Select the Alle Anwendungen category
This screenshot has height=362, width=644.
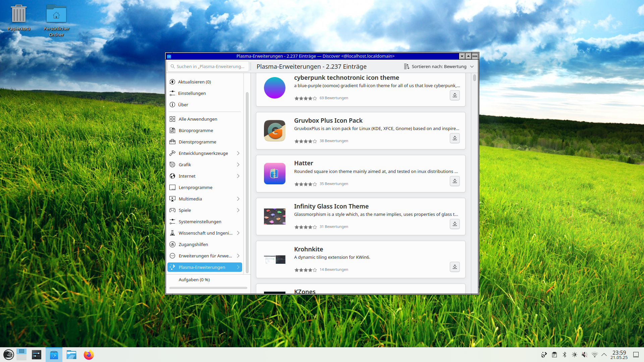point(205,119)
